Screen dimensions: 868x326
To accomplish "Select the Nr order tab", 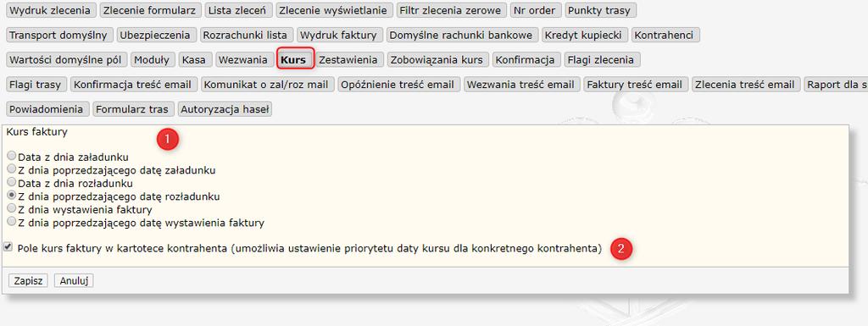I will pyautogui.click(x=536, y=10).
